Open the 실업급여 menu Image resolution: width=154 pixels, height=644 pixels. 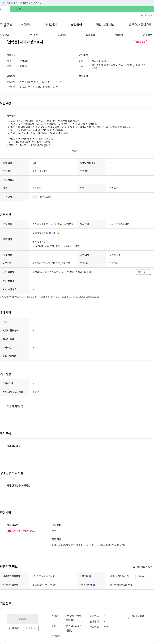tap(76, 25)
